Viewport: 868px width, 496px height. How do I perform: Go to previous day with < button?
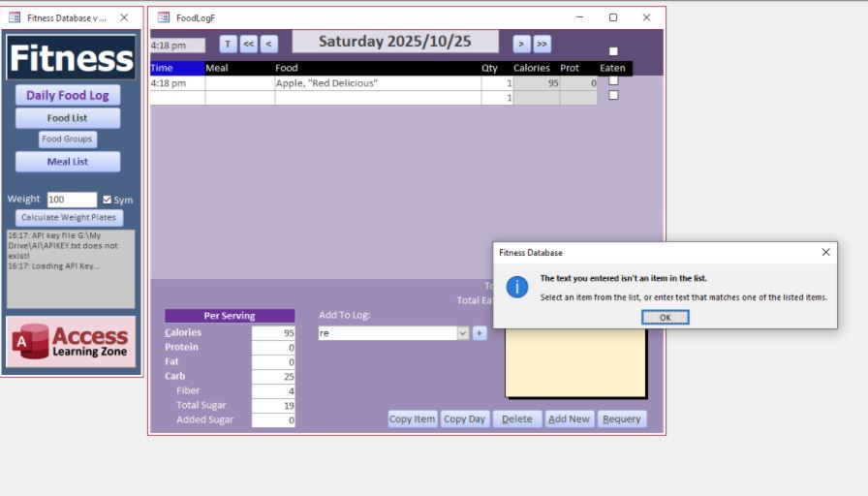coord(268,44)
